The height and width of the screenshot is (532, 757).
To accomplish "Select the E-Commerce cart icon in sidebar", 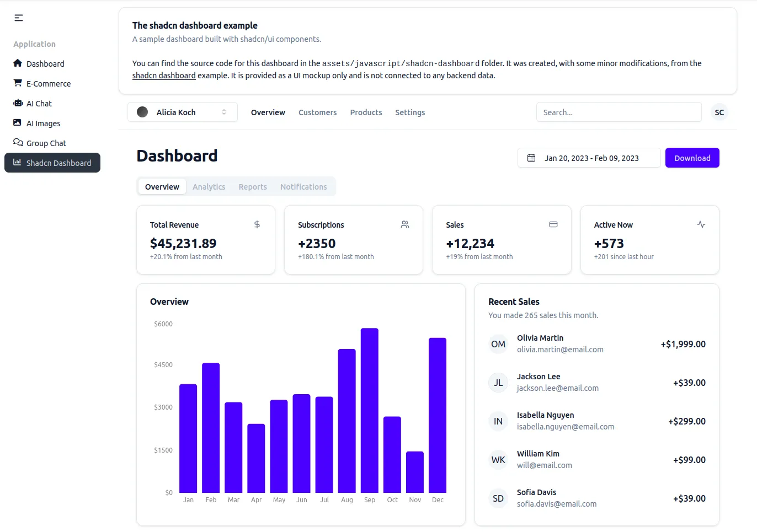I will (17, 83).
